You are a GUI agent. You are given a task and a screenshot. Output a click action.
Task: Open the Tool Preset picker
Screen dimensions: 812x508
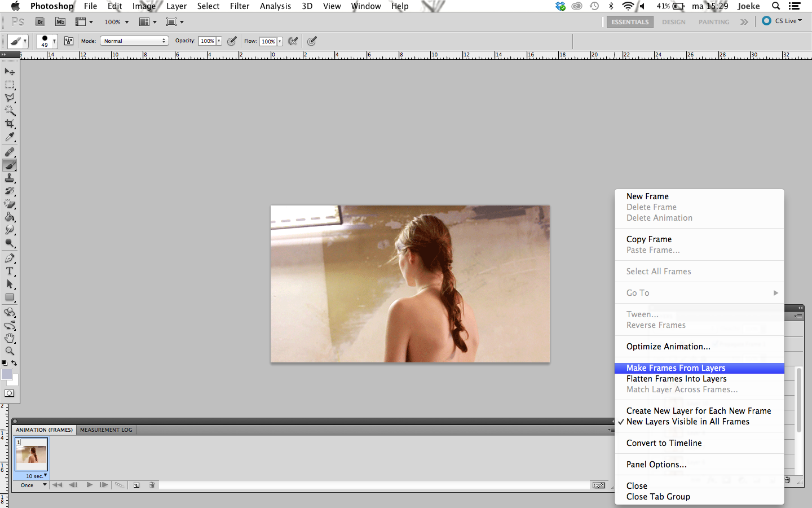coord(18,41)
